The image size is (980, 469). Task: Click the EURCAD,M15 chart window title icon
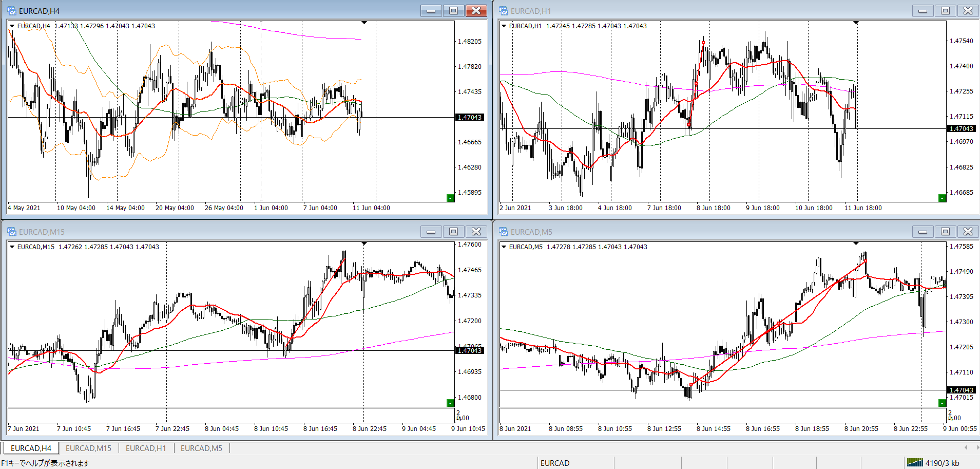(x=11, y=232)
